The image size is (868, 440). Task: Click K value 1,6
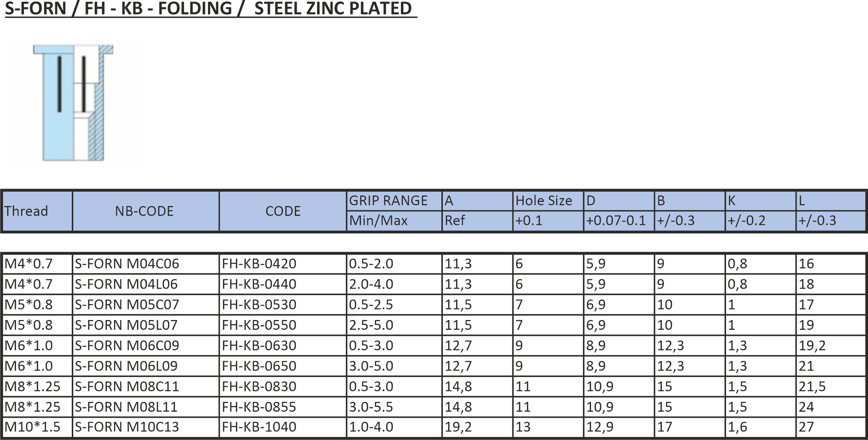(760, 427)
